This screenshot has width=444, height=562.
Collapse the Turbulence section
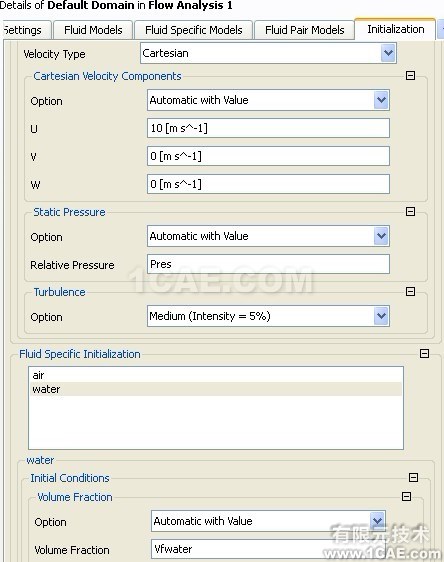click(x=410, y=291)
